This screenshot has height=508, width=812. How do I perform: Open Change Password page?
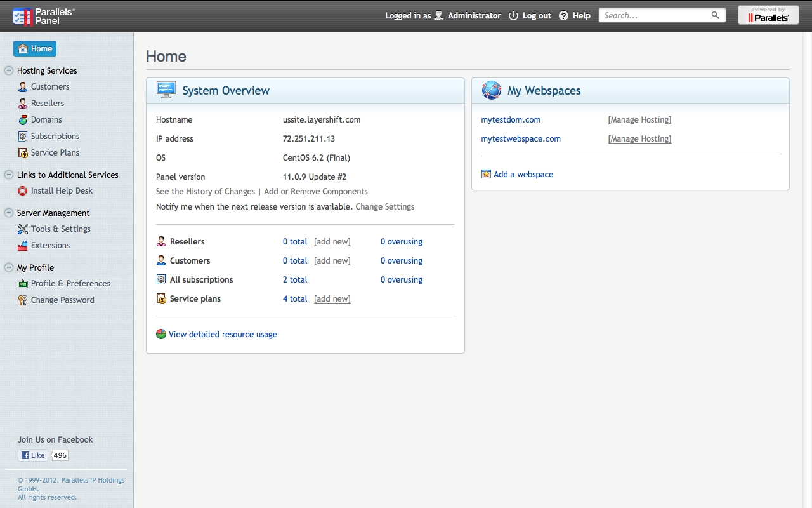(63, 300)
